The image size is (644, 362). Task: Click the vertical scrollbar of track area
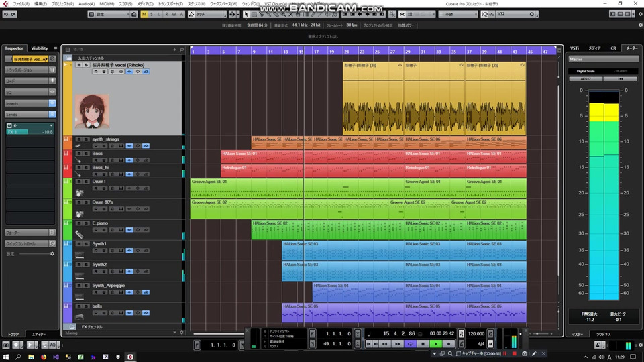point(558,180)
